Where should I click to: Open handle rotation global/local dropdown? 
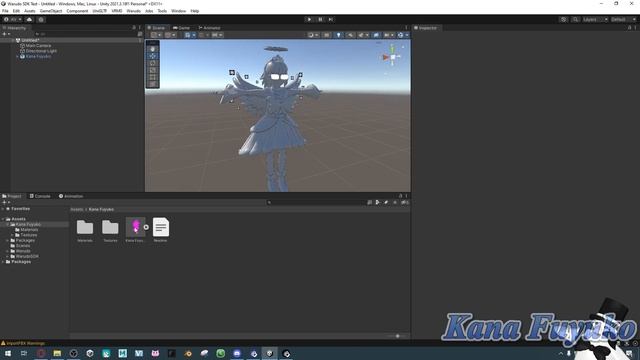(x=170, y=35)
